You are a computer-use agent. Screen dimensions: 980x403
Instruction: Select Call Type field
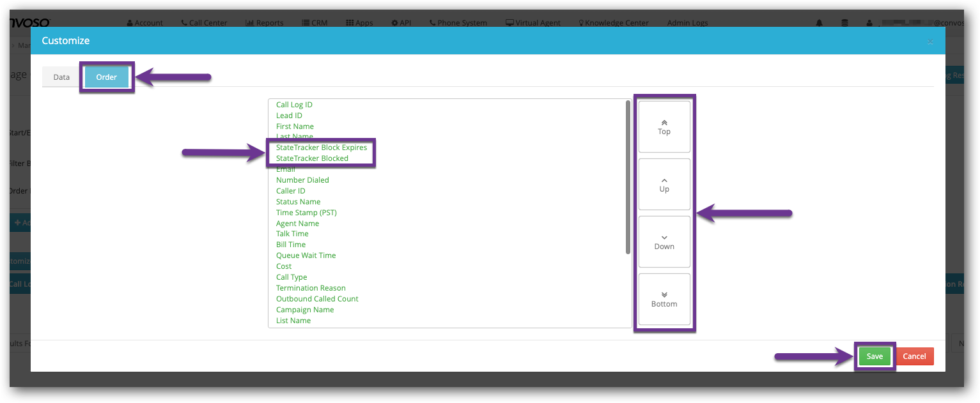pos(292,277)
